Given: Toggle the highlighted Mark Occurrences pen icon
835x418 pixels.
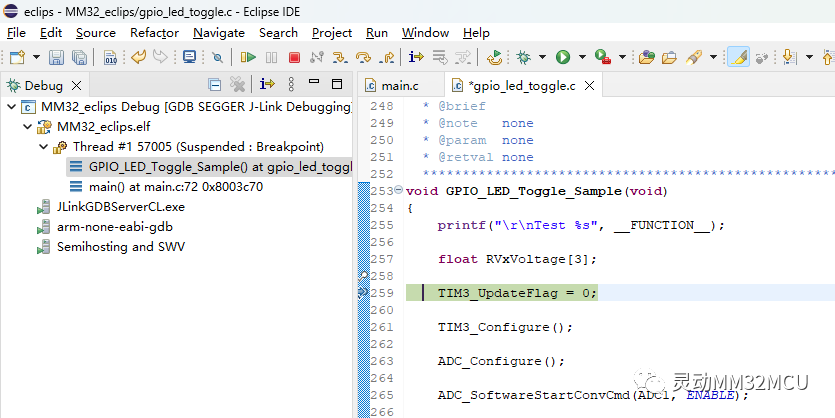Looking at the screenshot, I should [739, 58].
